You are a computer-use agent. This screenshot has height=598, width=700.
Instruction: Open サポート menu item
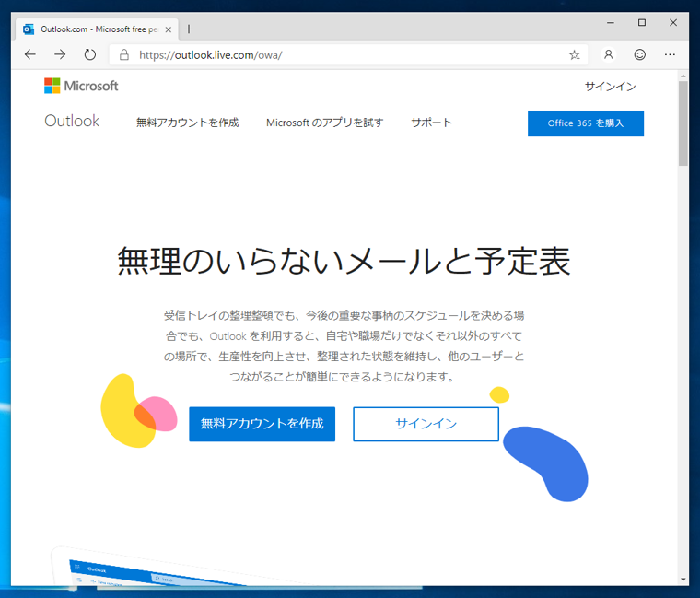(x=431, y=123)
